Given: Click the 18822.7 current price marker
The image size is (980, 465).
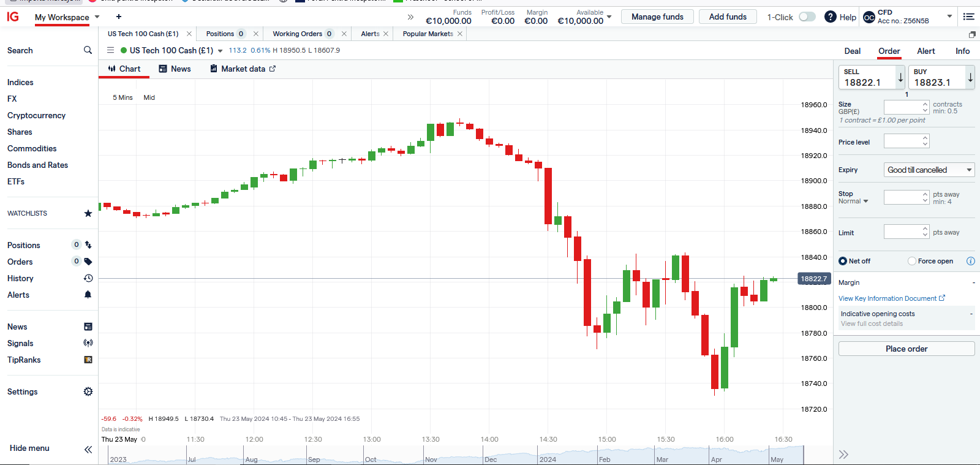Looking at the screenshot, I should 814,279.
